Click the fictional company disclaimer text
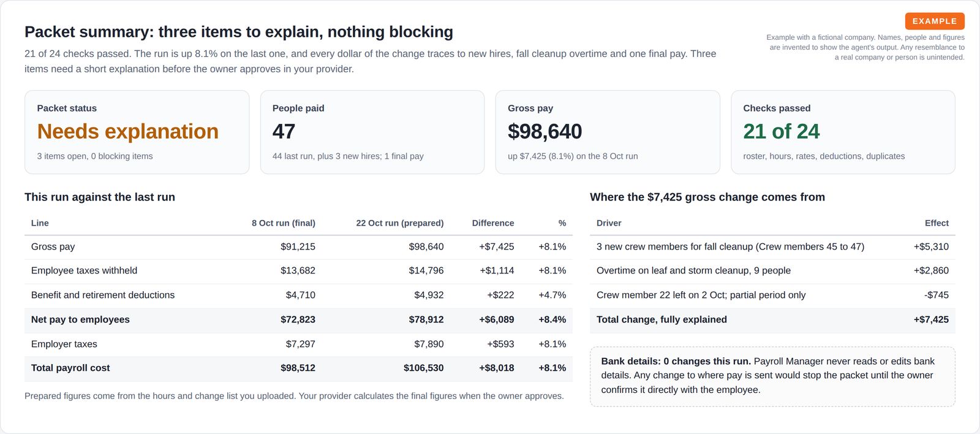980x434 pixels. tap(865, 47)
